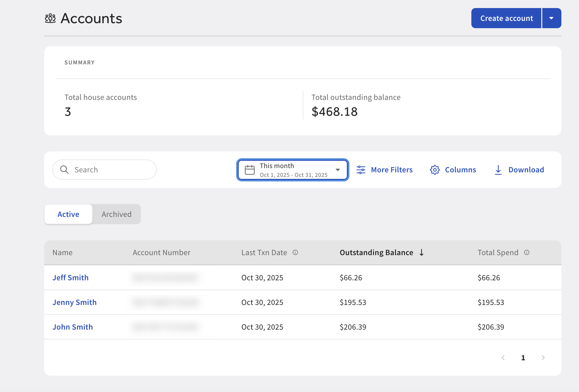The height and width of the screenshot is (392, 579).
Task: Go to next page with the right pagination arrow
Action: [x=543, y=357]
